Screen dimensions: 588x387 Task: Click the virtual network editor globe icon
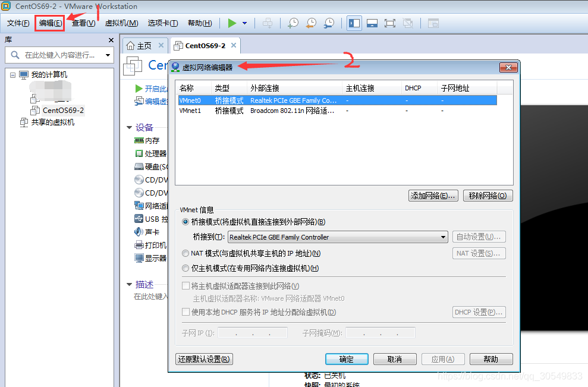175,67
